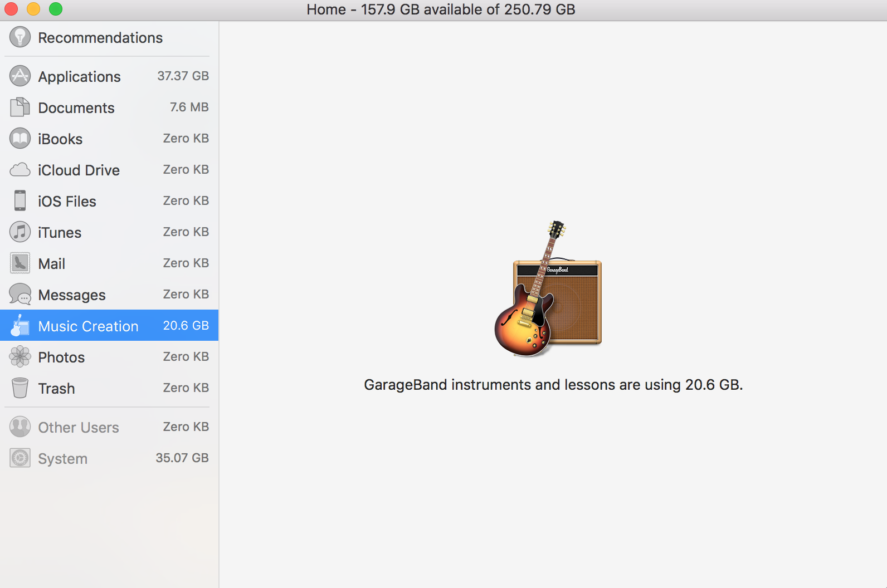Image resolution: width=887 pixels, height=588 pixels.
Task: Click the Applications sidebar icon
Action: (x=20, y=76)
